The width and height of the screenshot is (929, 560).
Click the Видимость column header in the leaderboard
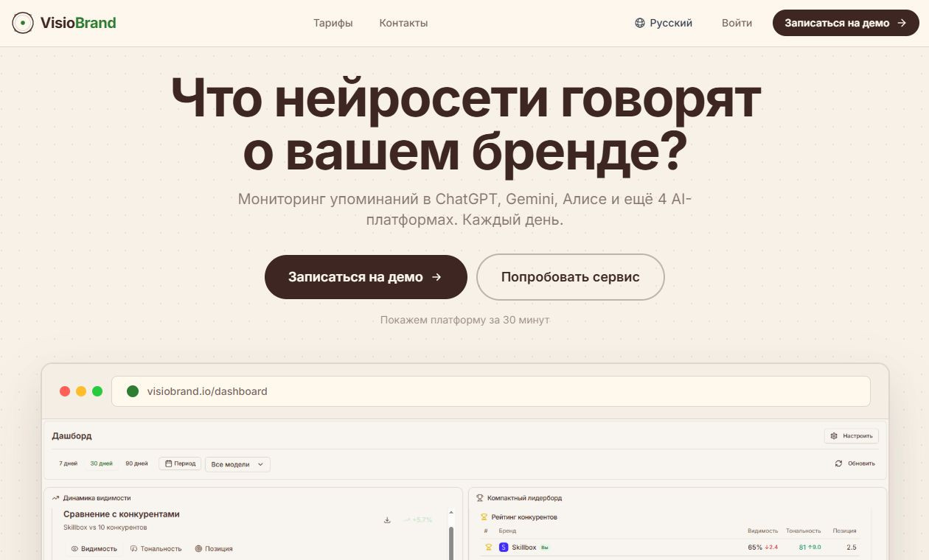tap(763, 531)
